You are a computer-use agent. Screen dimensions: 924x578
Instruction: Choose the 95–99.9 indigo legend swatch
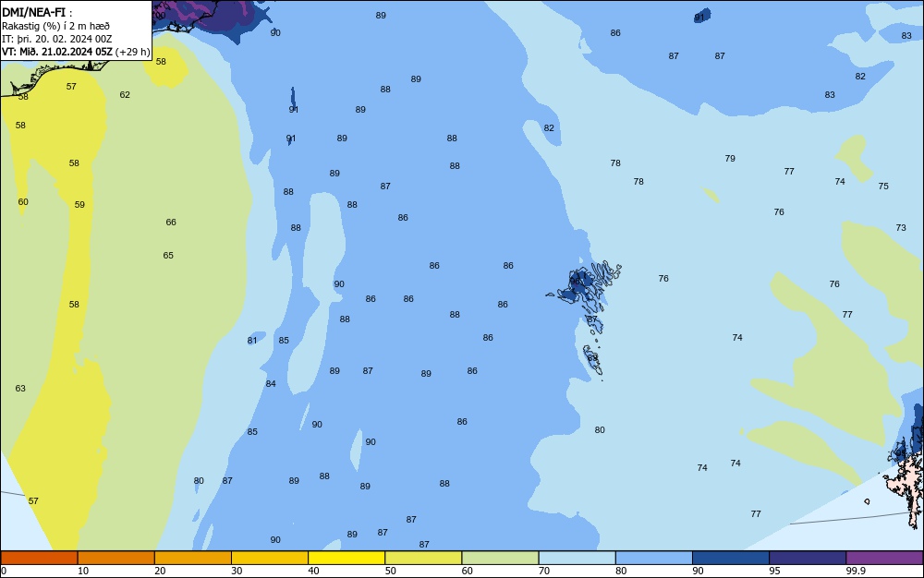(x=808, y=558)
